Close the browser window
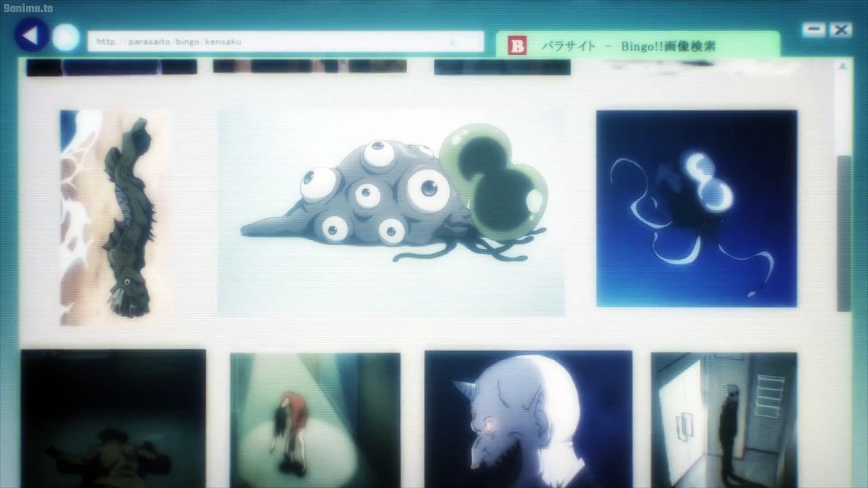The height and width of the screenshot is (488, 868). pyautogui.click(x=841, y=29)
